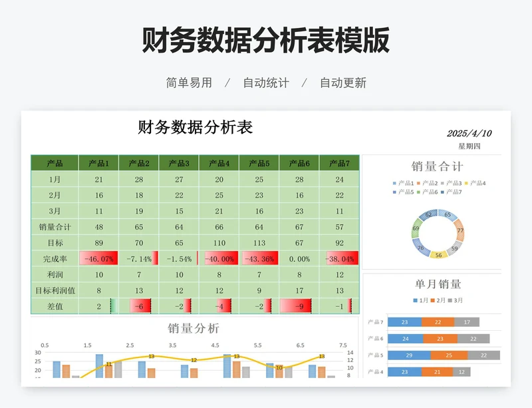This screenshot has height=408, width=532.
Task: Select completion rate cell -7.14%
Action: 139,259
